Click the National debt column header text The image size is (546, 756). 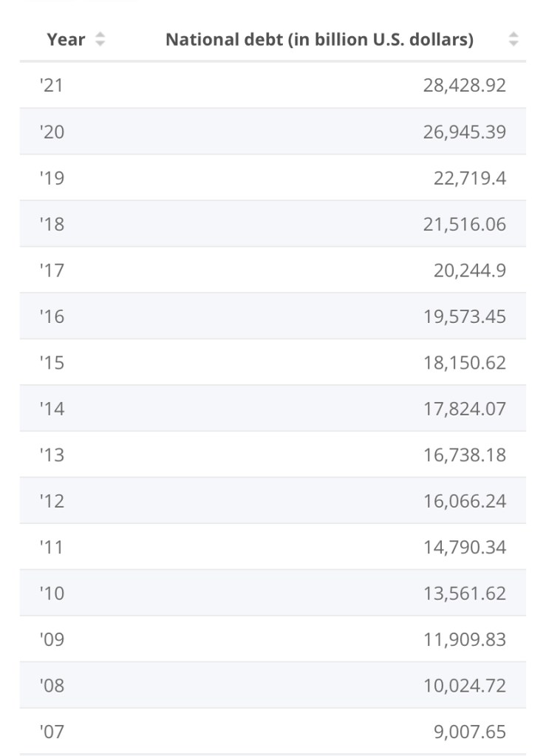point(319,40)
